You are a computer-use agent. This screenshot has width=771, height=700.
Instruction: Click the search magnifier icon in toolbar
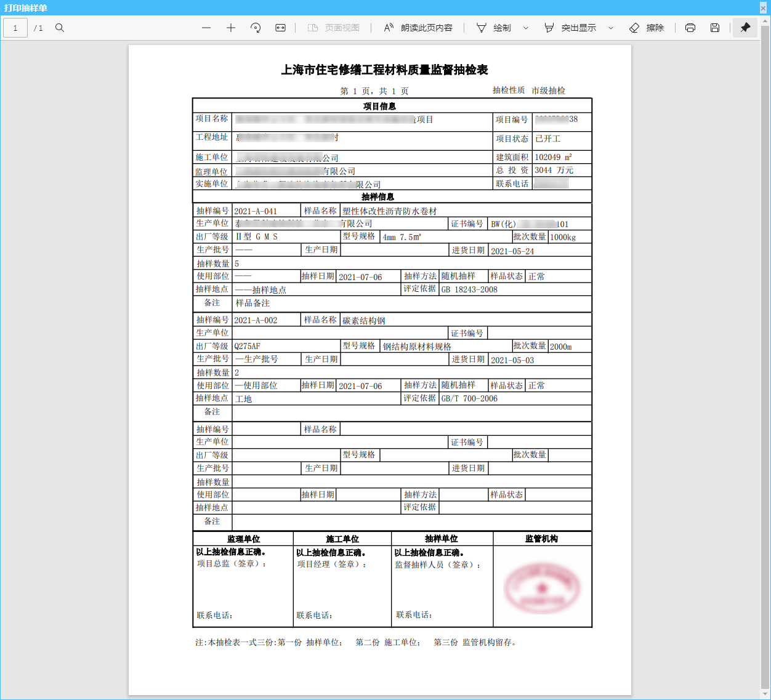pyautogui.click(x=60, y=28)
